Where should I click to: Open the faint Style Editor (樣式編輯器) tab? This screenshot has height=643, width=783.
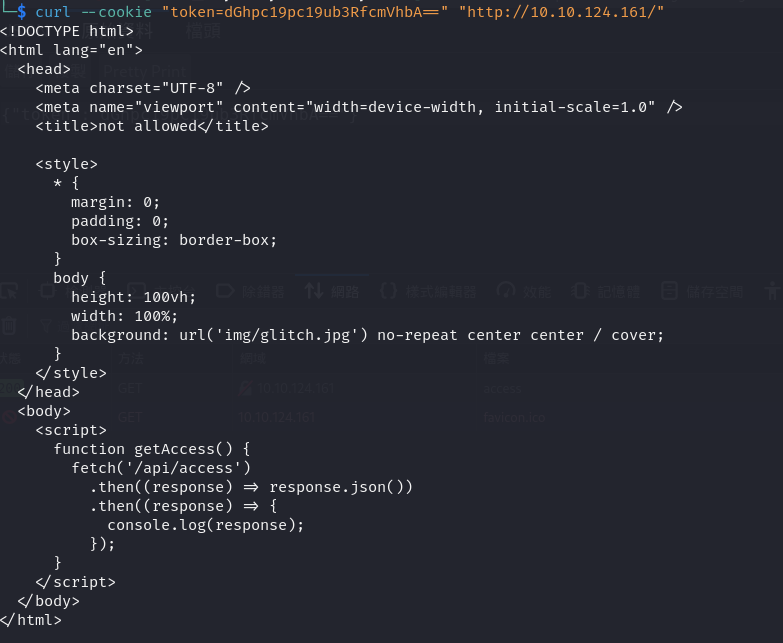pyautogui.click(x=440, y=292)
